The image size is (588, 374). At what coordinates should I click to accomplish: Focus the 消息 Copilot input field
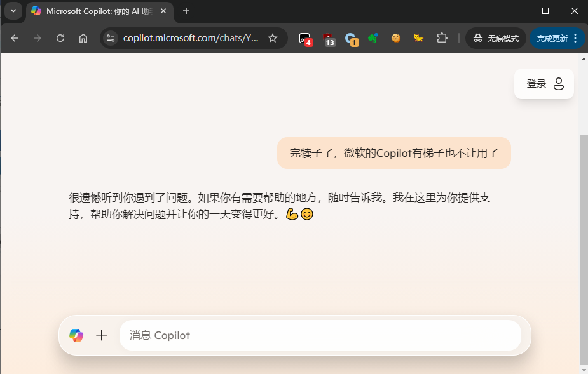pos(320,335)
